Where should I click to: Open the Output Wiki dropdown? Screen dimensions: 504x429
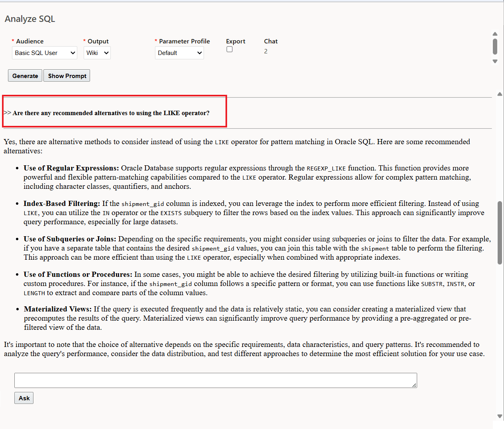pyautogui.click(x=97, y=53)
